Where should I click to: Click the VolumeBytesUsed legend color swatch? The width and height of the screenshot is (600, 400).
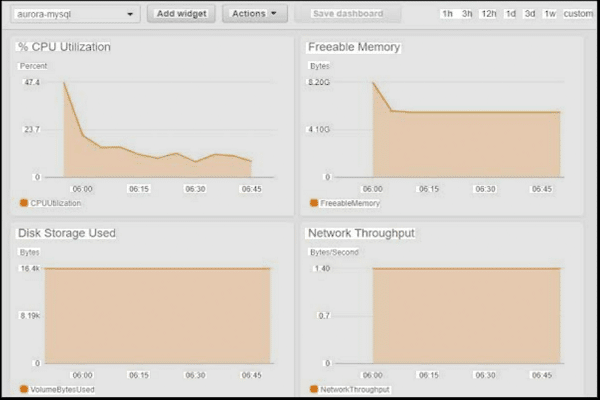click(24, 389)
